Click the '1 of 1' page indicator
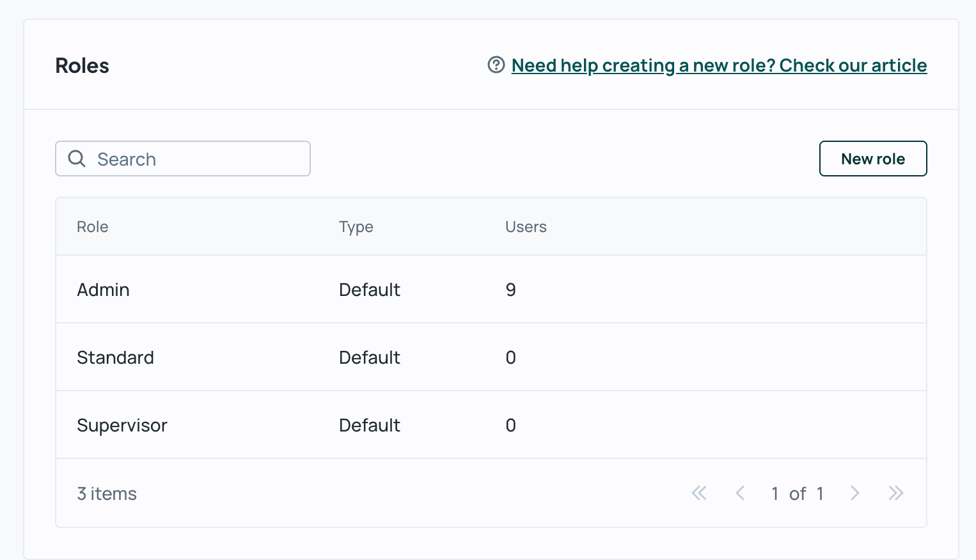Image resolution: width=976 pixels, height=560 pixels. [797, 494]
